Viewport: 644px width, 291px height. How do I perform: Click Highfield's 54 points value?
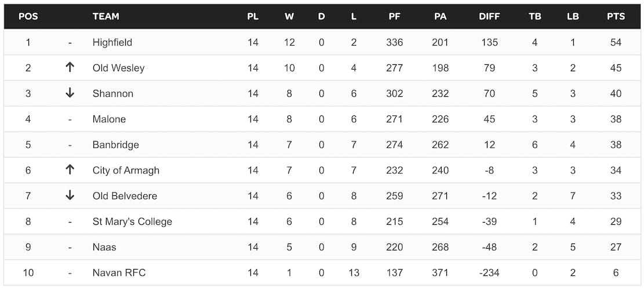click(x=616, y=42)
